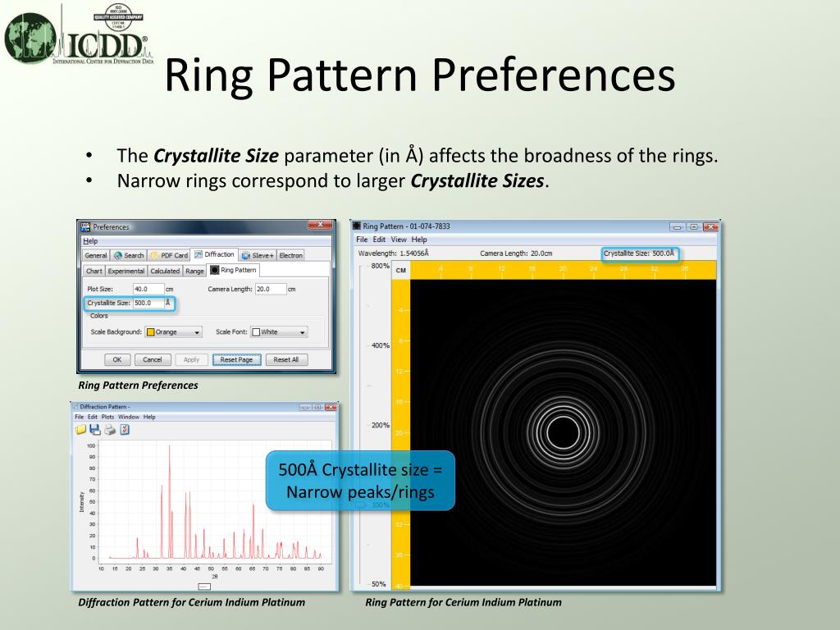Click the Reset Page button
Screen dimensions: 840x630
pyautogui.click(x=236, y=359)
